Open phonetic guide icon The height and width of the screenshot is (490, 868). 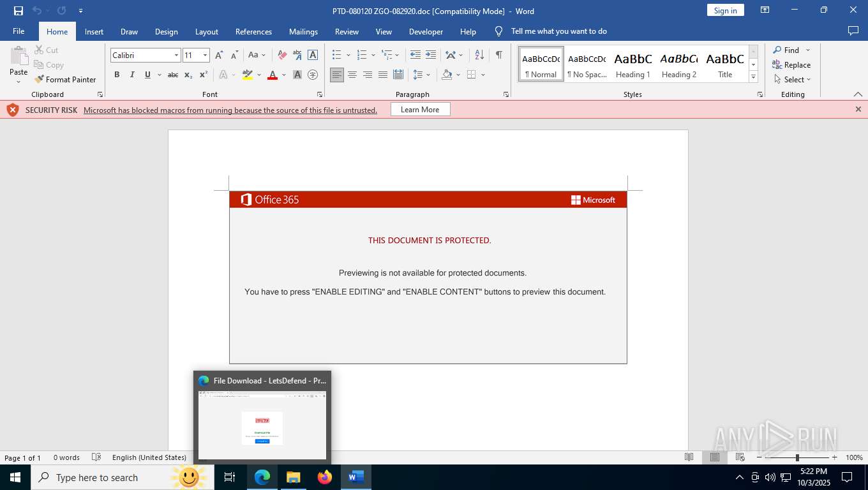click(297, 56)
